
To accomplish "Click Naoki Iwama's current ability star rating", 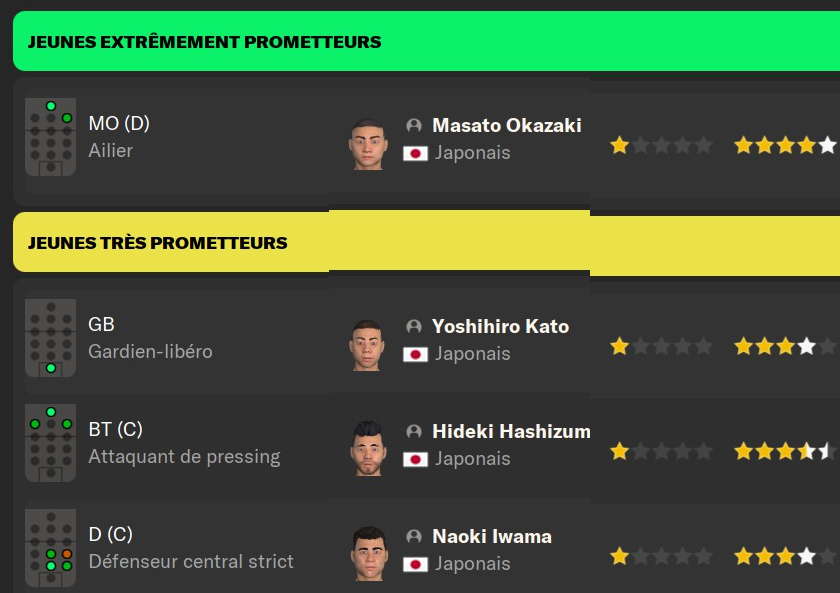I will (x=661, y=556).
